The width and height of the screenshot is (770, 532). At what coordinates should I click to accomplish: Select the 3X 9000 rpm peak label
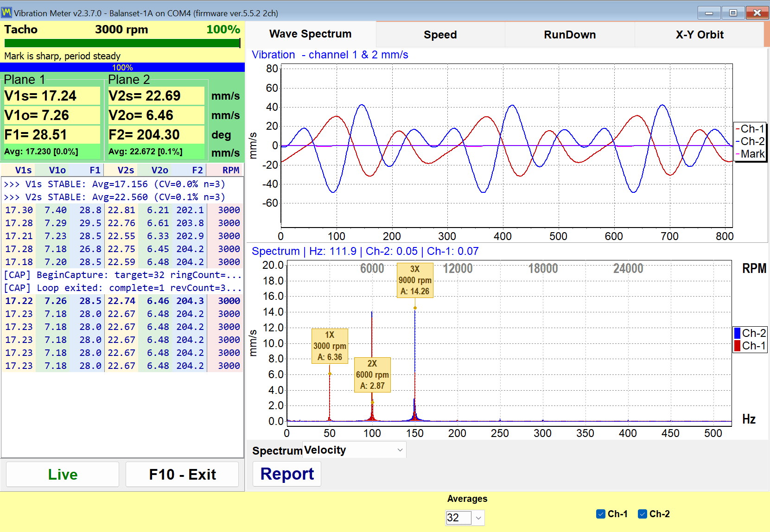(x=415, y=280)
